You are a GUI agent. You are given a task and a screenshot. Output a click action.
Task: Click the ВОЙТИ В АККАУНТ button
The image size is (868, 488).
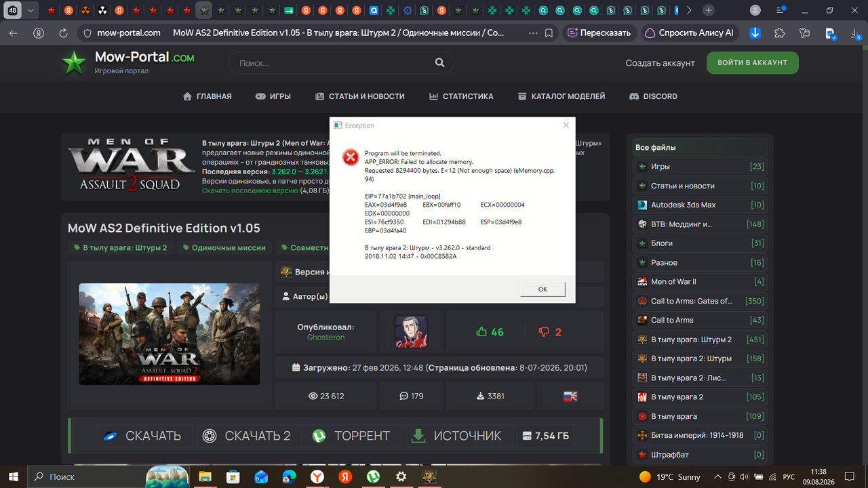[753, 62]
